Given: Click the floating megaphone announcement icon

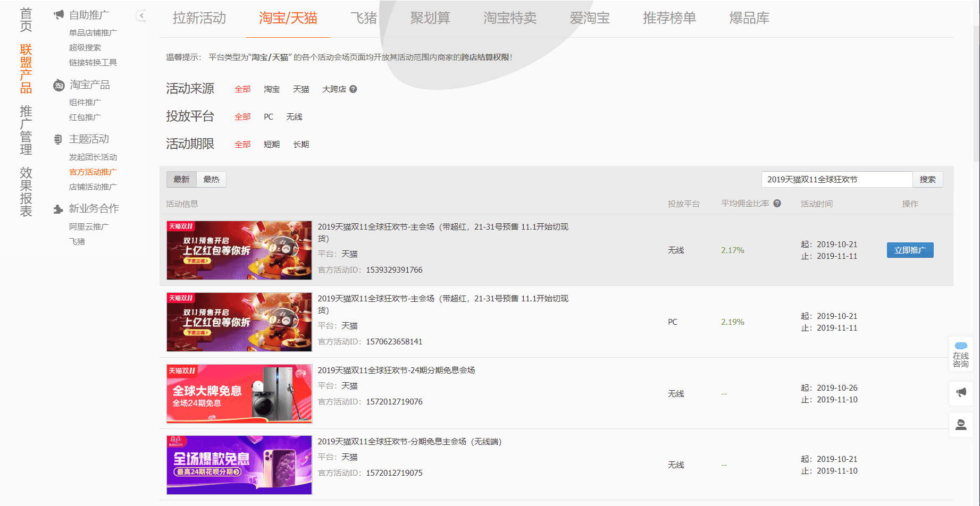Looking at the screenshot, I should pos(961,393).
